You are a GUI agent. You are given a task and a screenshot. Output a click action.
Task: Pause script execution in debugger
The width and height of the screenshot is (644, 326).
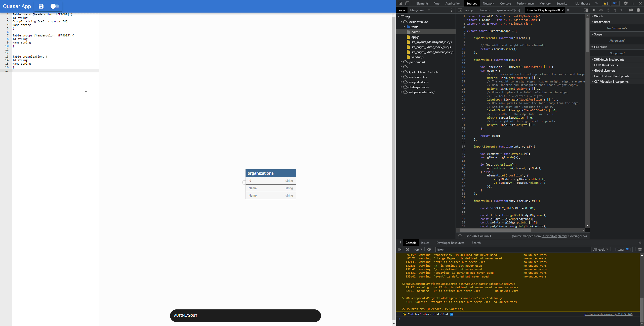(594, 10)
